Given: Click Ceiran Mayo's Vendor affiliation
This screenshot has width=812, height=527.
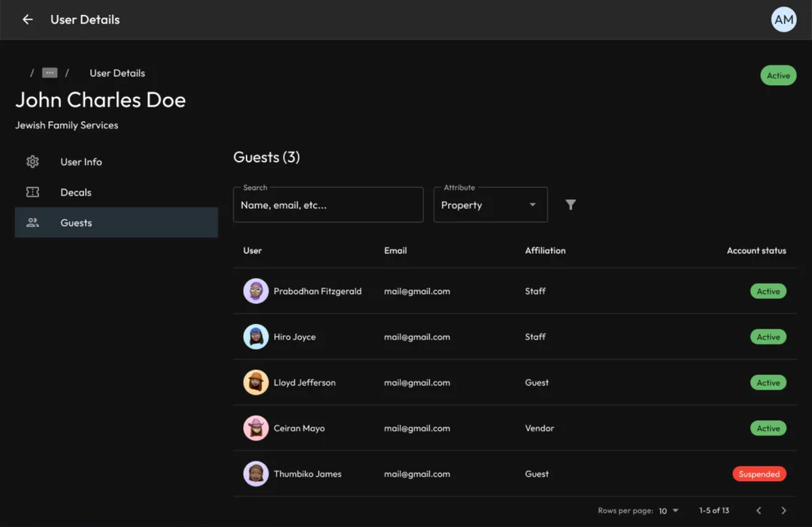Looking at the screenshot, I should tap(539, 428).
